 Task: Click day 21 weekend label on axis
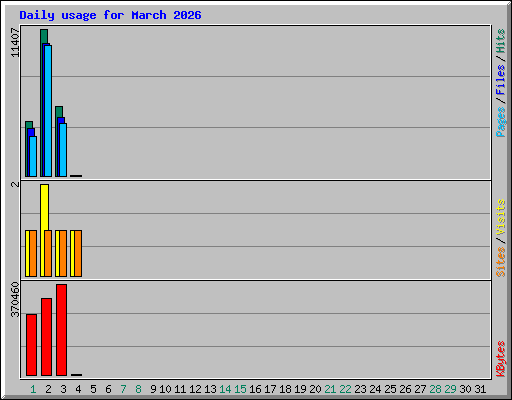330,389
